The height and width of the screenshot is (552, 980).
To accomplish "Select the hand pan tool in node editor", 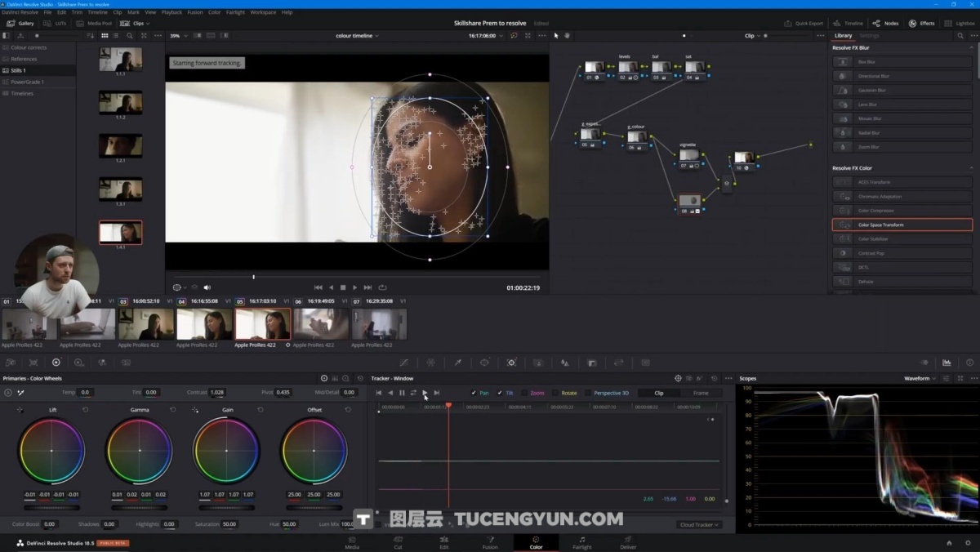I will point(567,36).
